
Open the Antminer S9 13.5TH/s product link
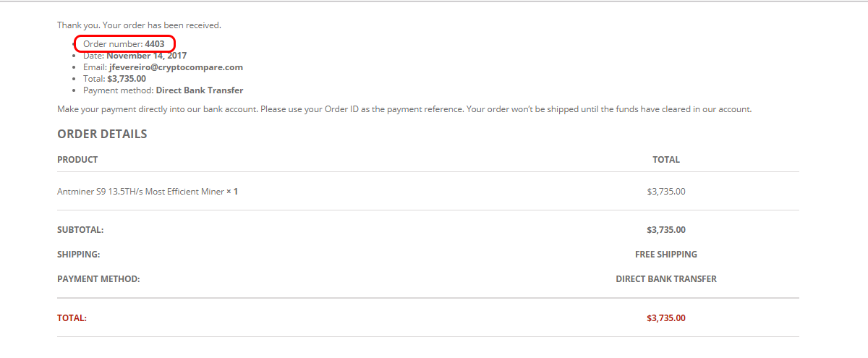pyautogui.click(x=140, y=192)
